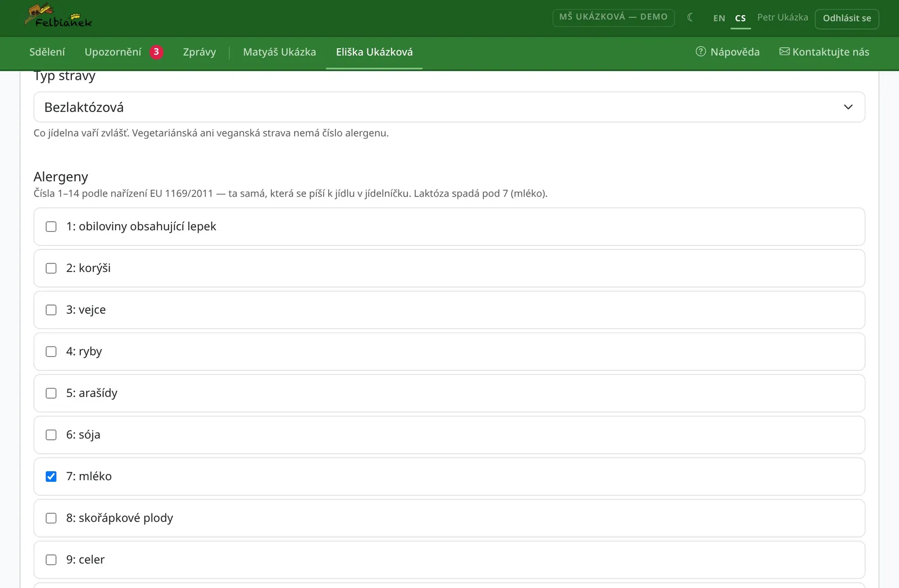Click the help question mark icon
The width and height of the screenshot is (899, 588).
point(701,52)
